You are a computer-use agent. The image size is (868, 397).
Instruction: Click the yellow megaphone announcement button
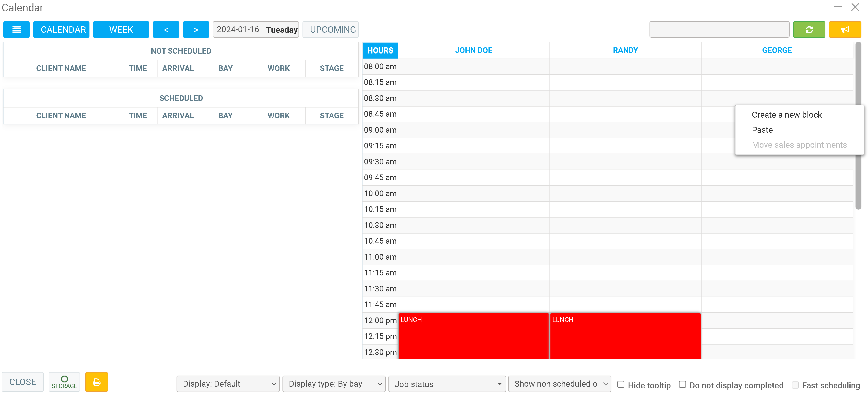click(844, 30)
